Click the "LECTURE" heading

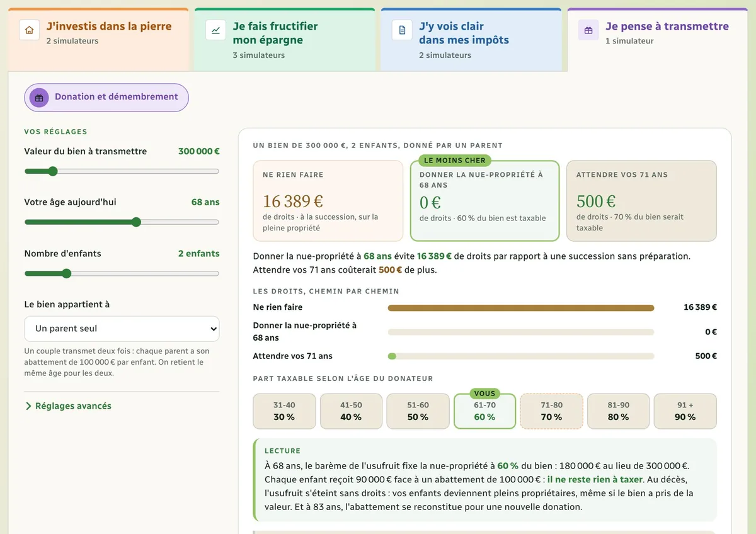point(282,451)
